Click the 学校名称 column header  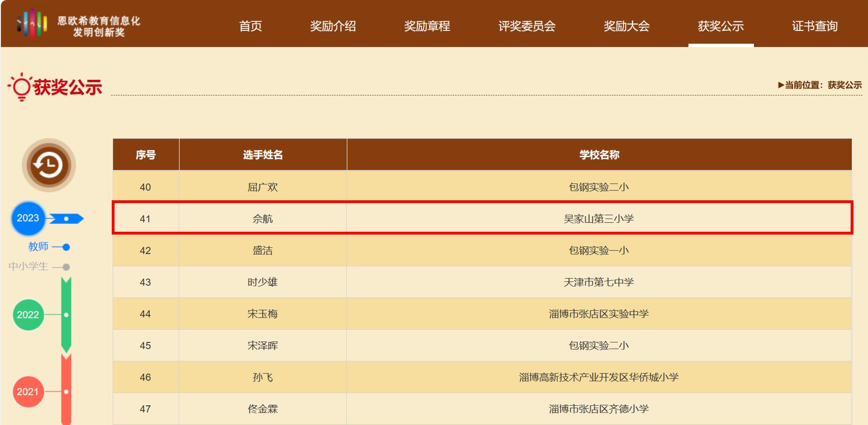pos(599,154)
